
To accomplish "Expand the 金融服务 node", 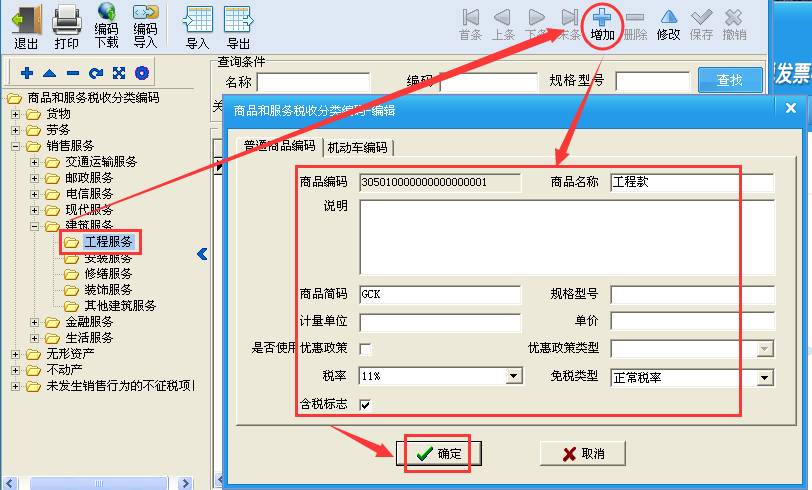I will click(x=34, y=322).
